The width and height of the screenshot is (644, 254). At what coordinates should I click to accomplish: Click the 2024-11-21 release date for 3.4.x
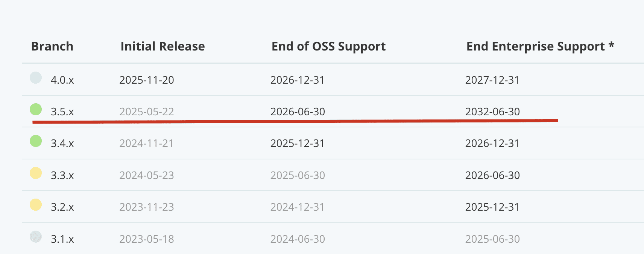click(146, 143)
